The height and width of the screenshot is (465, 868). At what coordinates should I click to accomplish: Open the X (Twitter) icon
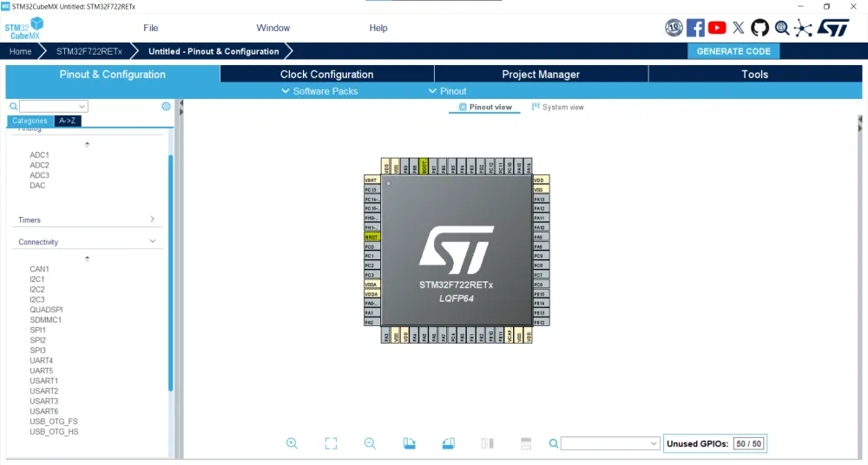point(739,28)
